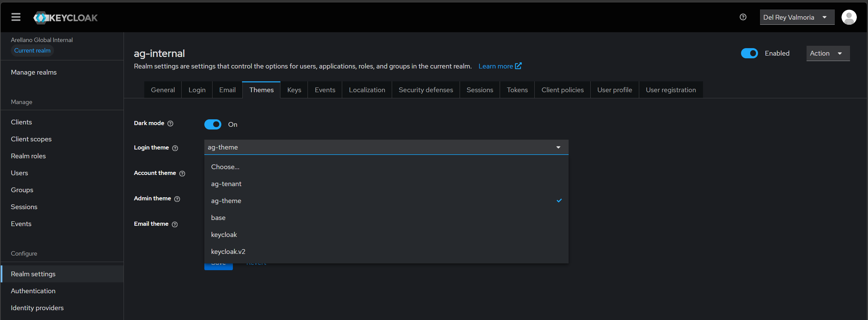Select ag-theme option in the list
868x320 pixels.
pyautogui.click(x=386, y=201)
